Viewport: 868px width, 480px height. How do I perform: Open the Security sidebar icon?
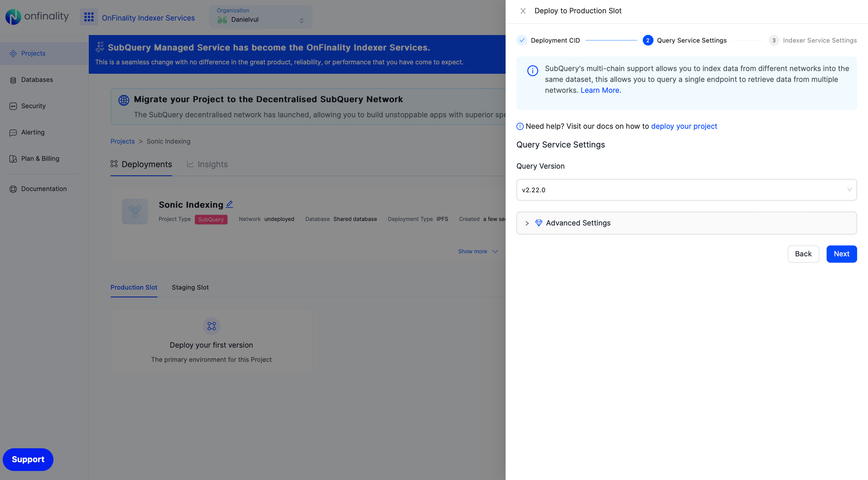(x=13, y=106)
